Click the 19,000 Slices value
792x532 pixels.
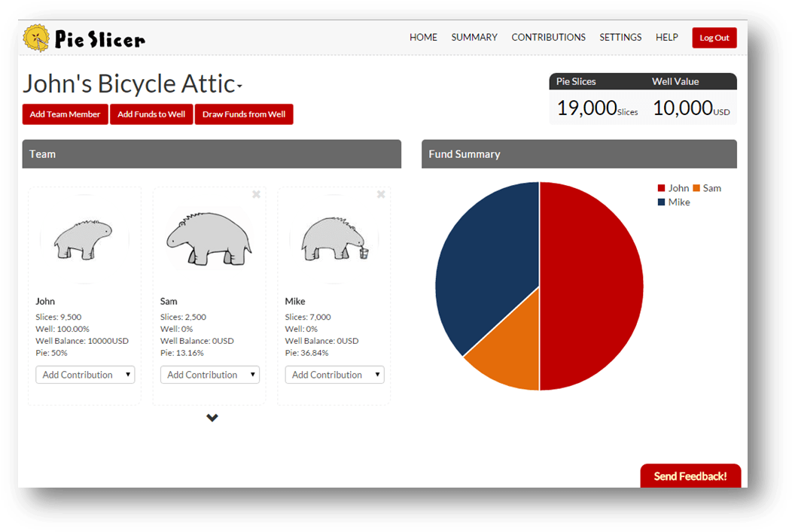coord(597,108)
